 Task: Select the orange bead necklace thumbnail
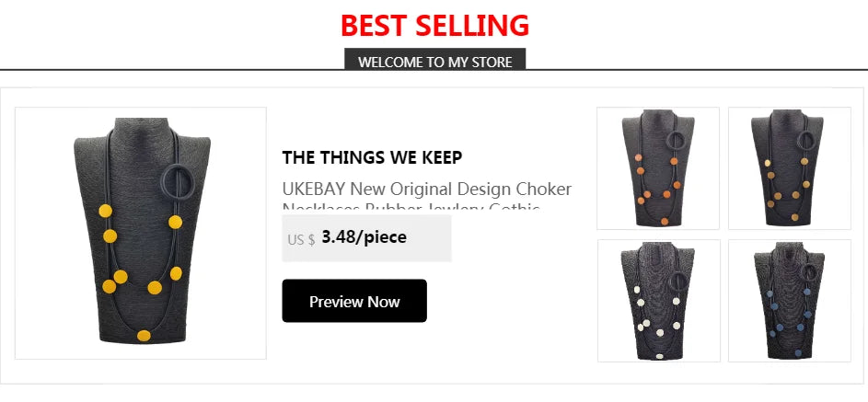tap(658, 168)
